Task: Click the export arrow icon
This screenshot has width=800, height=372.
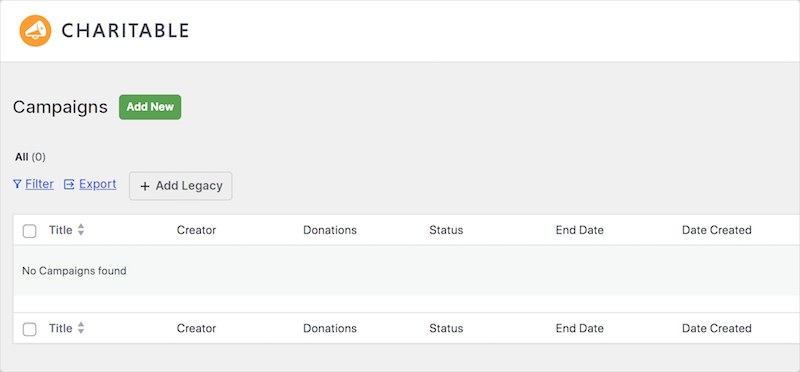Action: pyautogui.click(x=69, y=184)
